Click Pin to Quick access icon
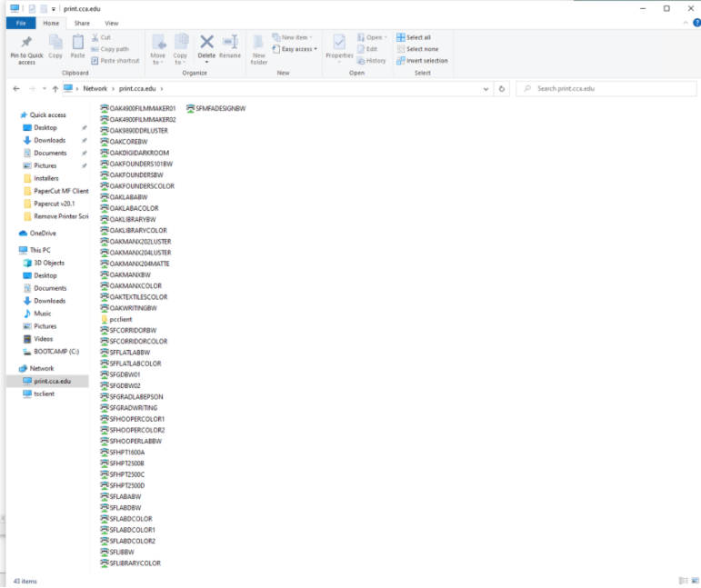 [x=26, y=42]
